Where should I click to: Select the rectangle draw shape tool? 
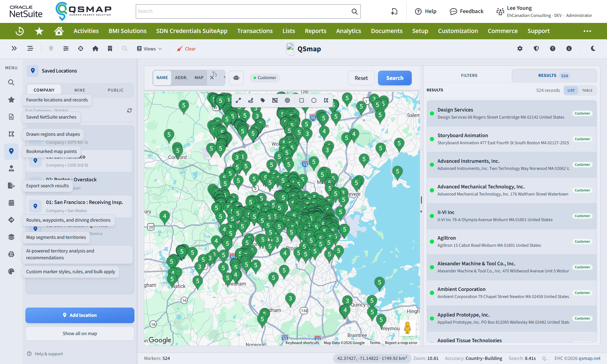click(x=301, y=100)
